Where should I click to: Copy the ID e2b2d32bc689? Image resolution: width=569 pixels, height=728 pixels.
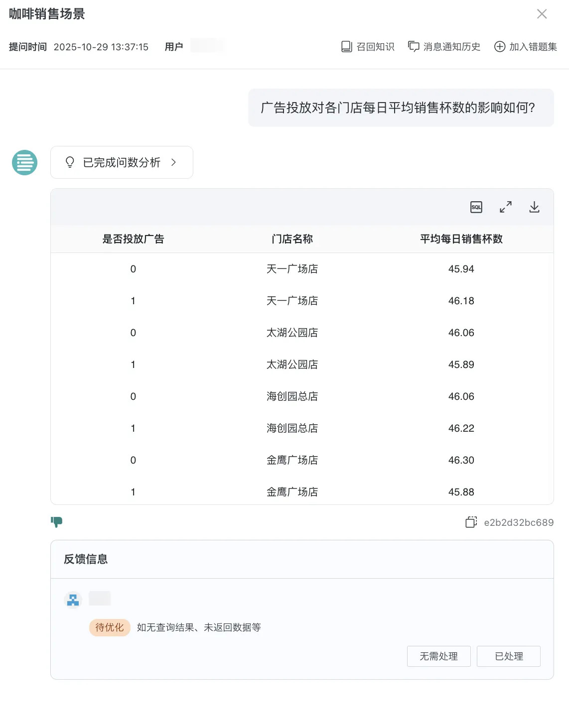point(471,522)
